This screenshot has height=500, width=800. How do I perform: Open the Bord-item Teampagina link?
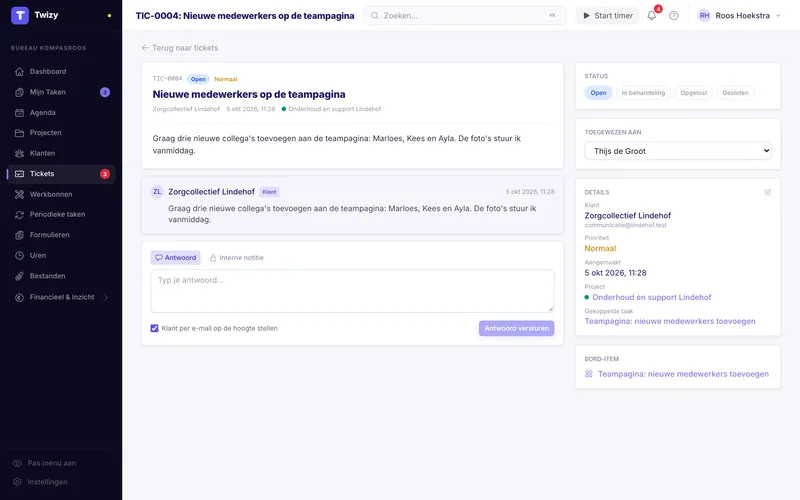pos(683,374)
